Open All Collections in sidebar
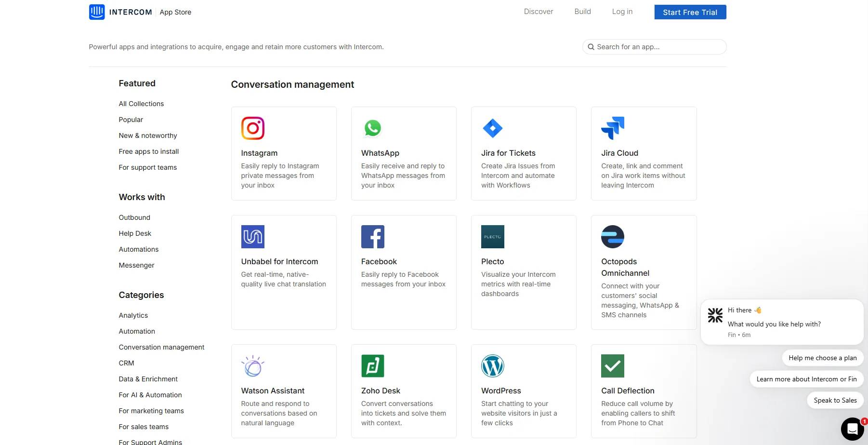Viewport: 868px width, 445px height. [141, 104]
